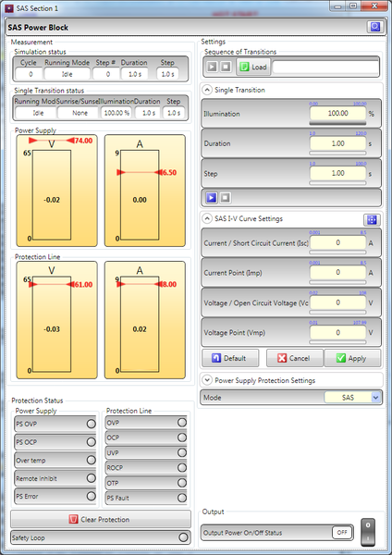
Task: Collapse the SAS I-V Curve Settings section
Action: (x=207, y=218)
